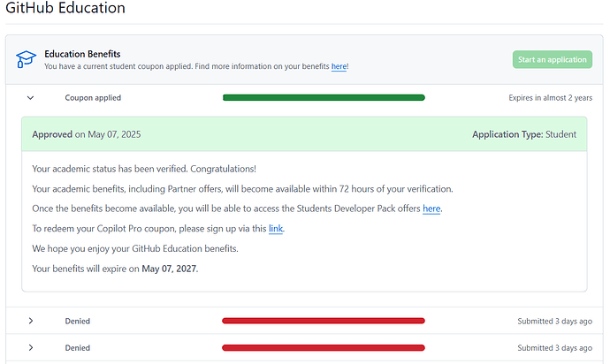Click the first 'Denied' label
The image size is (610, 364).
click(x=78, y=322)
